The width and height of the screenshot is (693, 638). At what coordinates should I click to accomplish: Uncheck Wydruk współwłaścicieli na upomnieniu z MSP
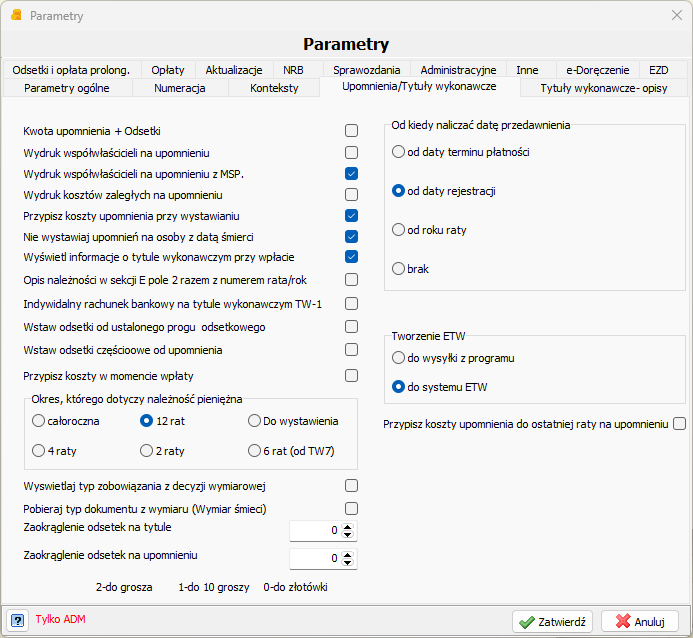tap(351, 174)
